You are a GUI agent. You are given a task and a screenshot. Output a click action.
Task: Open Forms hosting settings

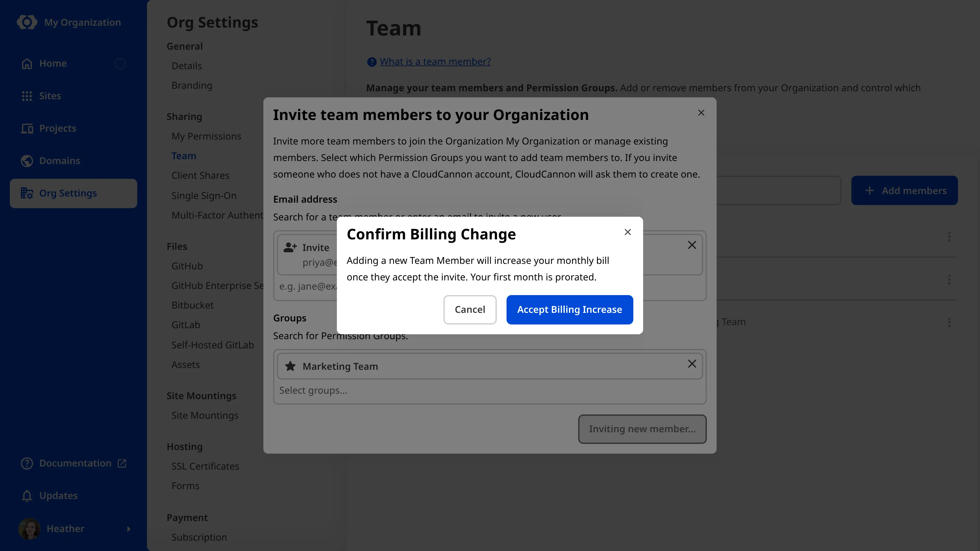coord(185,485)
